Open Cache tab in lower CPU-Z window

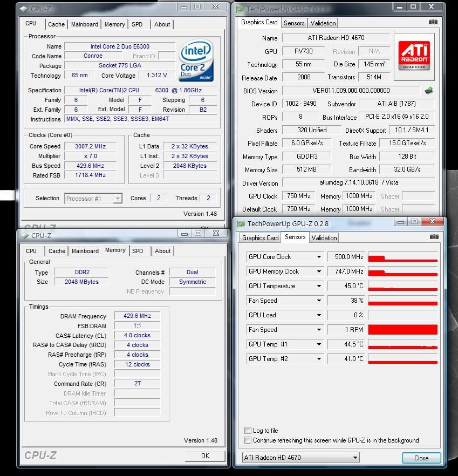click(57, 251)
